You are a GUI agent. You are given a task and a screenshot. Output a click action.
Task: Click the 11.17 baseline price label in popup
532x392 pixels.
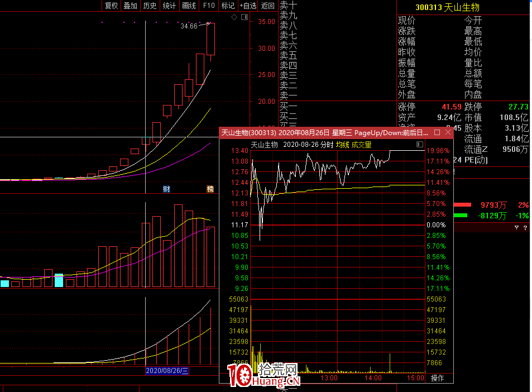tap(239, 225)
